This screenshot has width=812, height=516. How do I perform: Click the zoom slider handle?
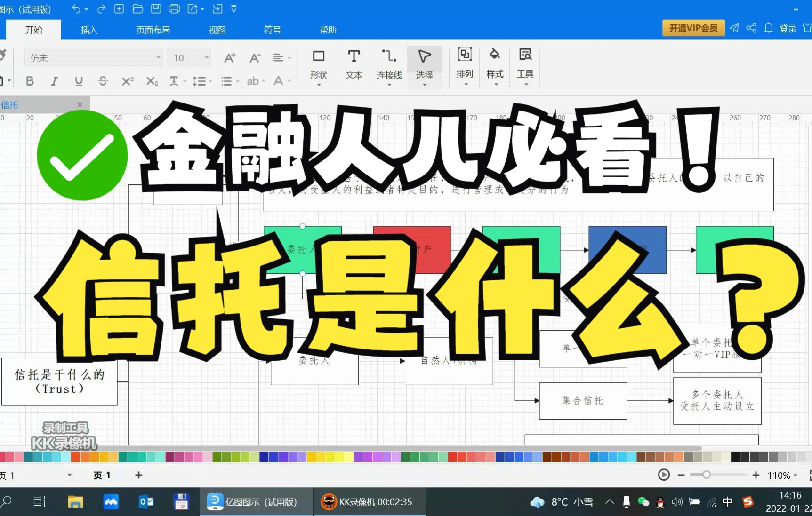[706, 475]
